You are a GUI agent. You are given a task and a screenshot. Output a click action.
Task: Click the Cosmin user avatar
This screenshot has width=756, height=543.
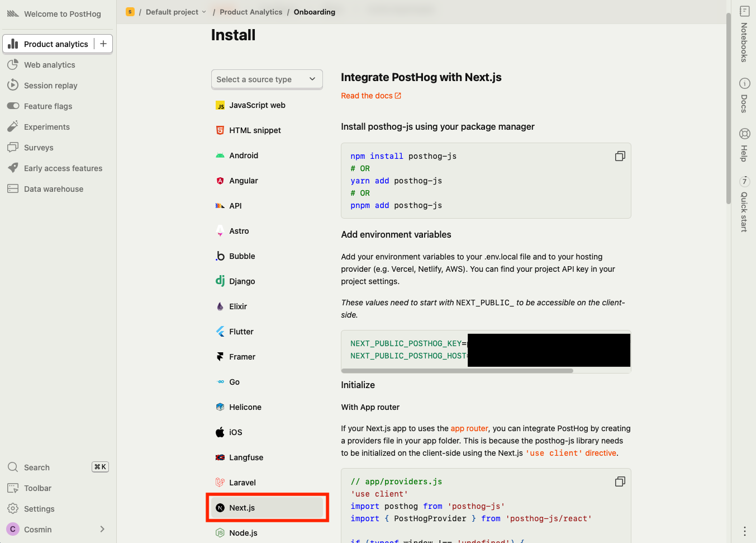pos(13,529)
